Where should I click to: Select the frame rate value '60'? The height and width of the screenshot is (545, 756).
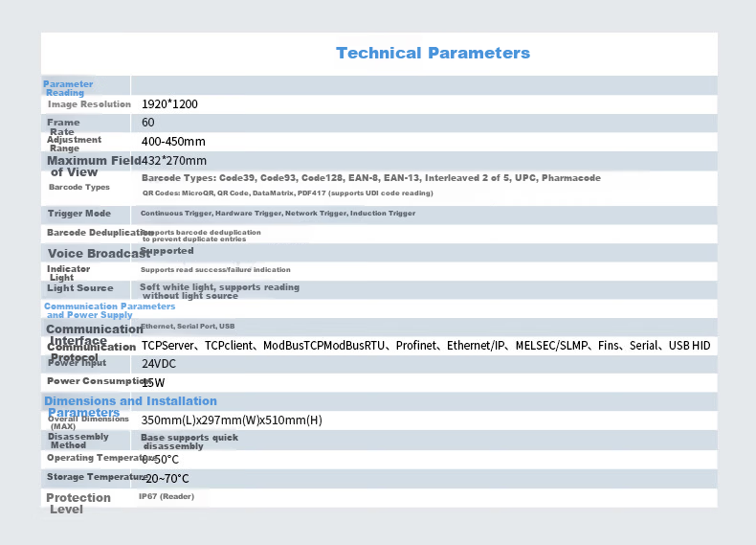click(148, 123)
